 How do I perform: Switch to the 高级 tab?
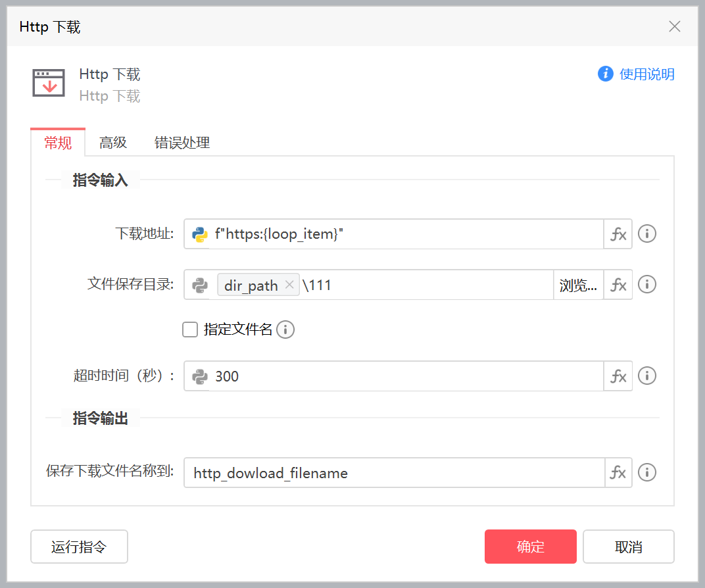click(113, 143)
